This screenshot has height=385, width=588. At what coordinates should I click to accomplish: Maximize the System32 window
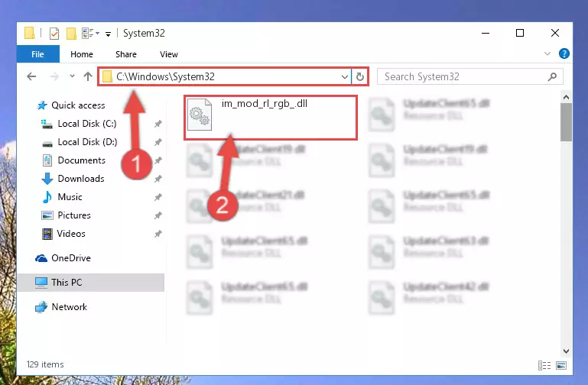click(520, 33)
